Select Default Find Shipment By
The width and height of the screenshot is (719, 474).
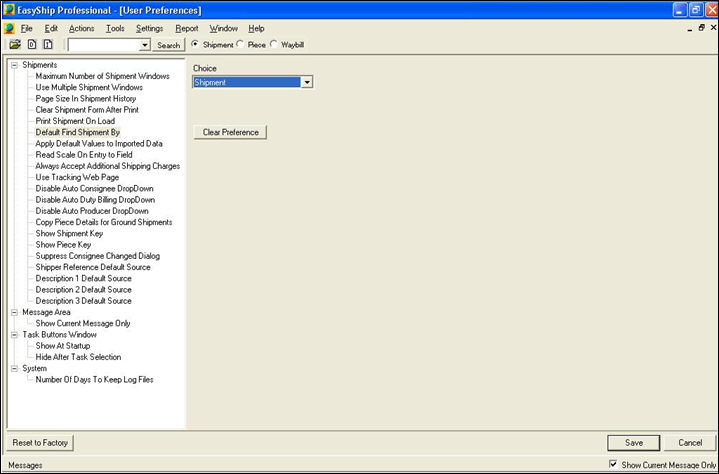[77, 132]
